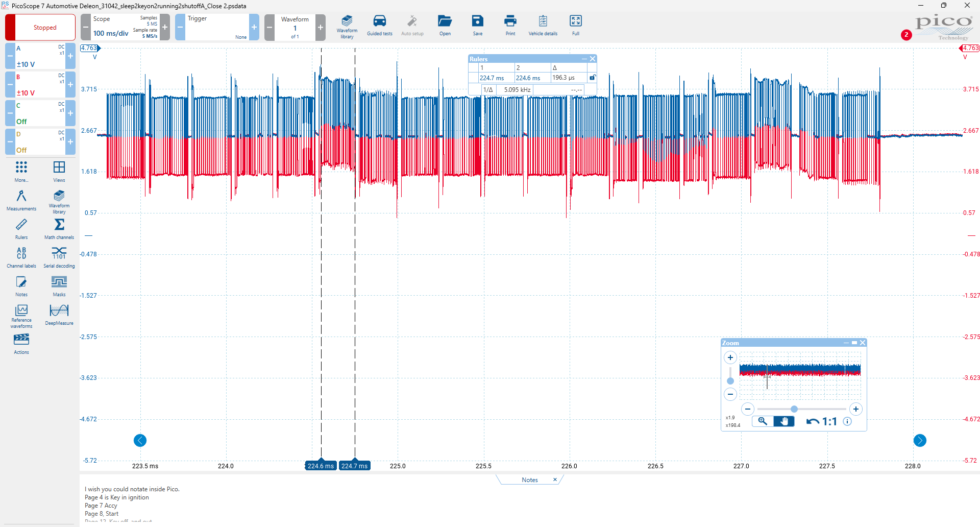Switch to the hand pan mode in Zoom panel
980x527 pixels.
pyautogui.click(x=784, y=421)
